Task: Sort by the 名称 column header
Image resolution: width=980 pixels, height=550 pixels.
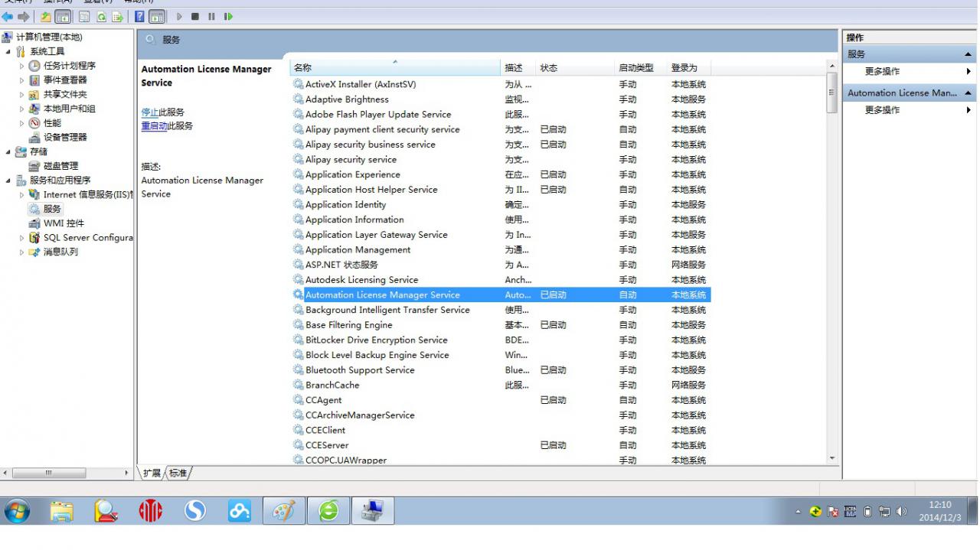Action: [x=395, y=68]
